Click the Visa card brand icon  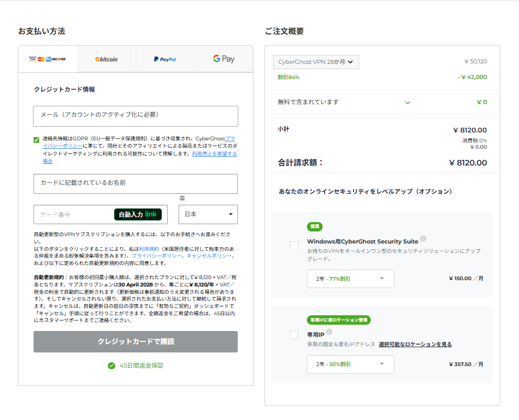32,59
